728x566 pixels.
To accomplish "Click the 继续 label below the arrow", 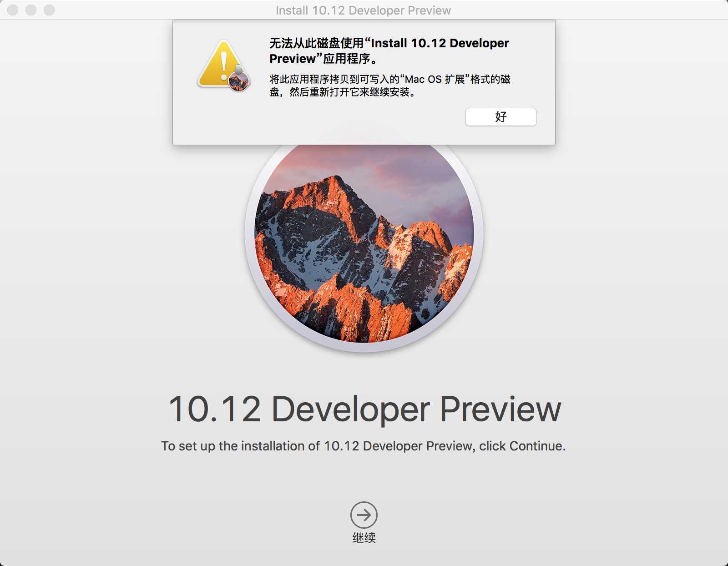I will [x=364, y=538].
